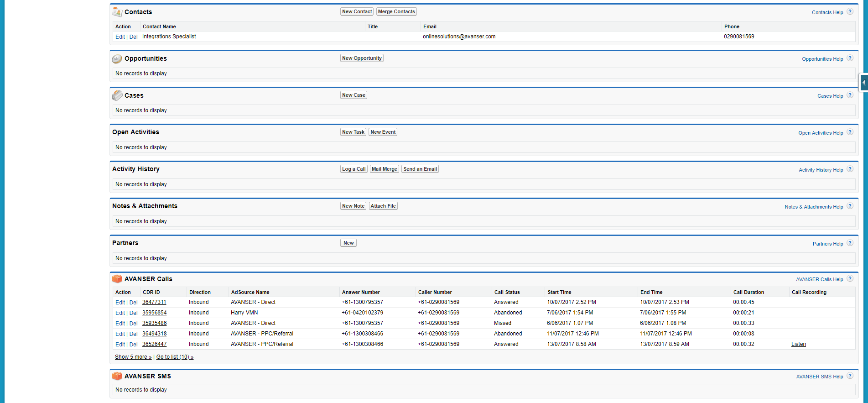
Task: Open Contacts Help link
Action: [827, 12]
